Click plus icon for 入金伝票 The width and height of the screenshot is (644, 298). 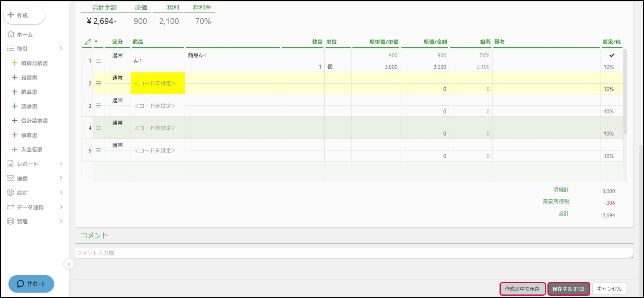click(14, 149)
